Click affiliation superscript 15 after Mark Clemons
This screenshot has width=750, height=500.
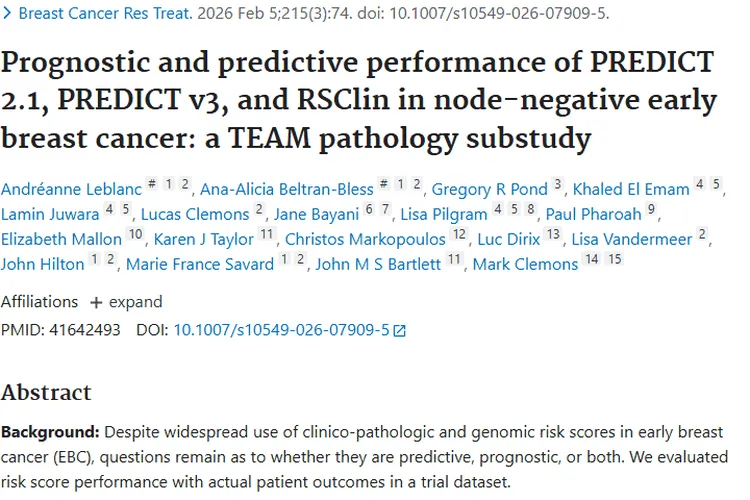614,263
